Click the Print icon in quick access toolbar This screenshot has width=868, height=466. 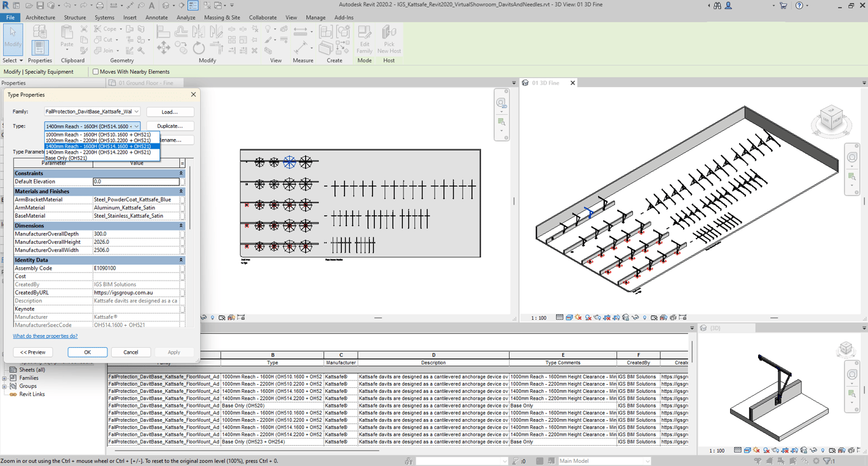100,6
